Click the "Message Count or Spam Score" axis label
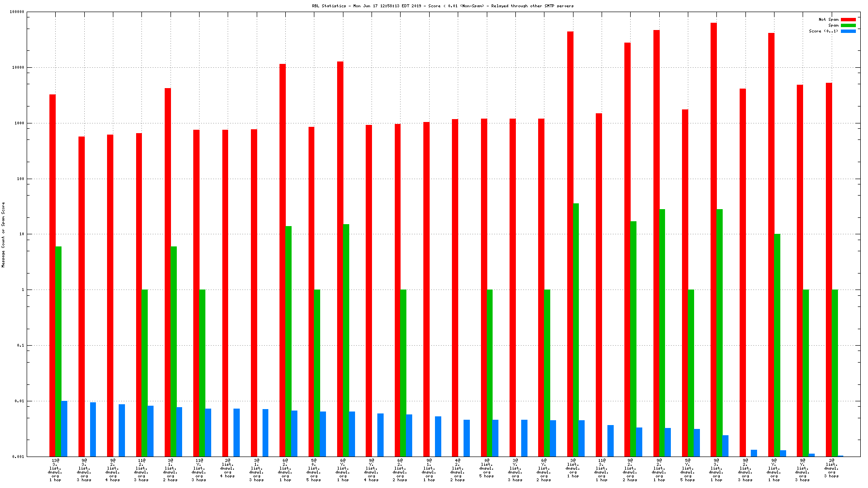Image resolution: width=868 pixels, height=488 pixels. point(3,235)
